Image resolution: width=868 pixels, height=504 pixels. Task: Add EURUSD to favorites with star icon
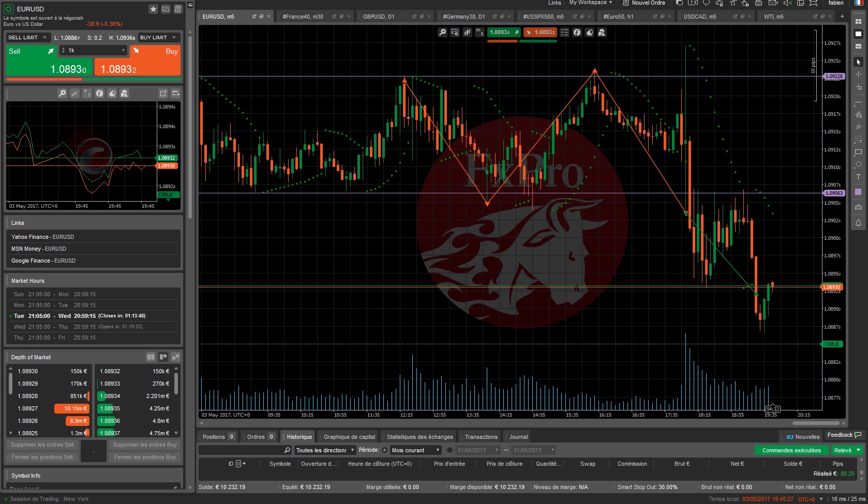tap(153, 9)
